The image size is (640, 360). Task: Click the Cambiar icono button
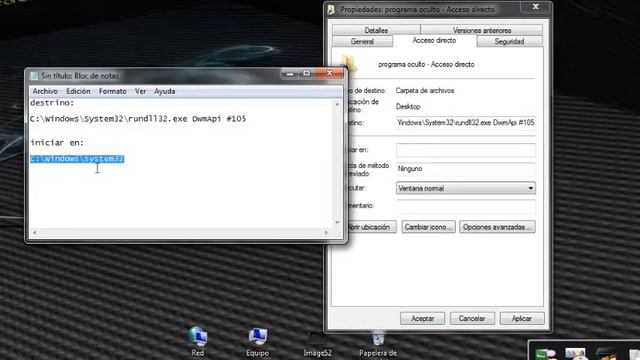click(x=428, y=227)
